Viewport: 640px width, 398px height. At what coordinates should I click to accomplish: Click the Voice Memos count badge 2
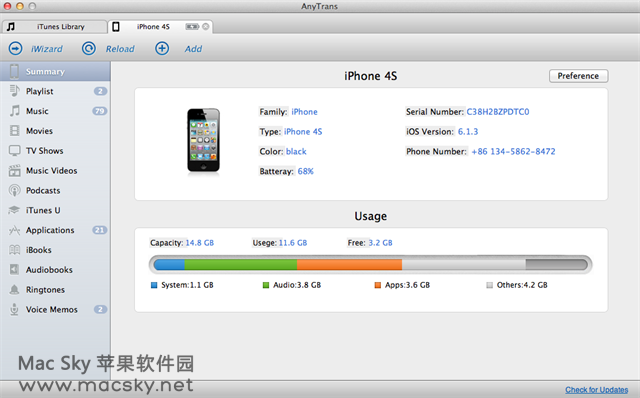100,309
